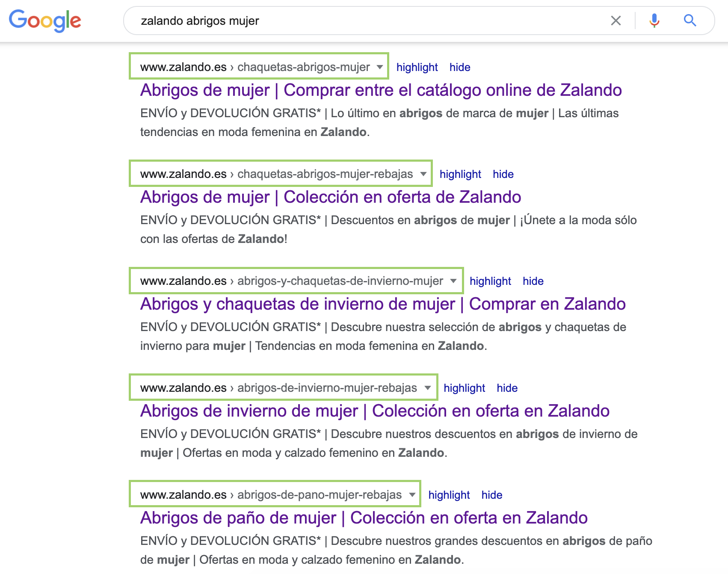Image resolution: width=728 pixels, height=574 pixels.
Task: Click the magnifying glass search icon
Action: tap(690, 21)
